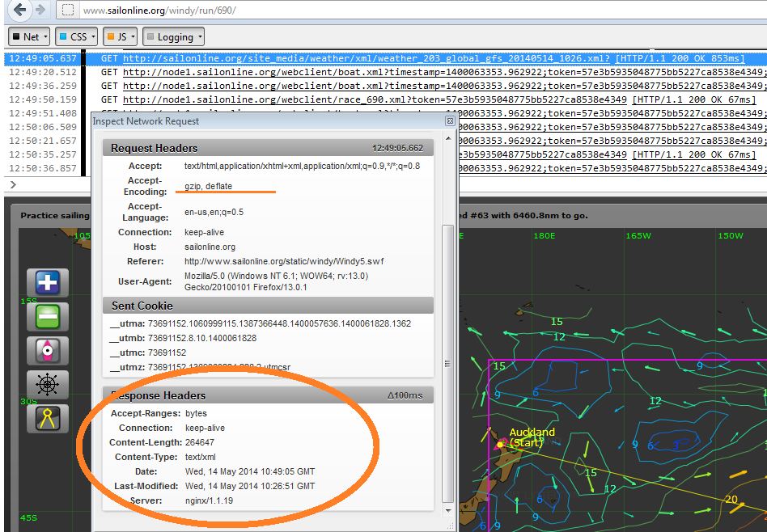Click the divider compass measuring tool button
This screenshot has width=767, height=532.
(x=48, y=419)
